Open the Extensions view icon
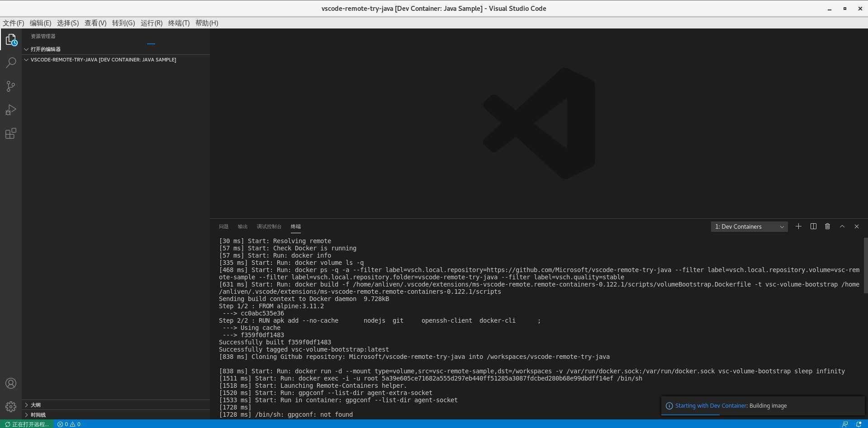The width and height of the screenshot is (868, 428). coord(11,133)
